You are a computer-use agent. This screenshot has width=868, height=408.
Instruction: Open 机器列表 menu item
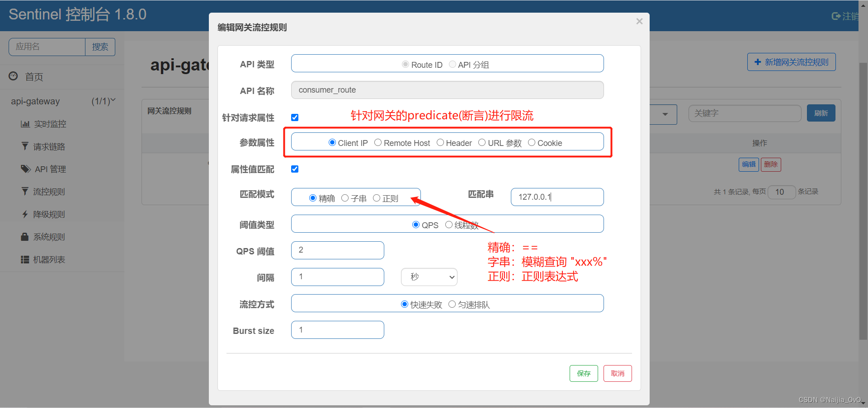coord(49,259)
